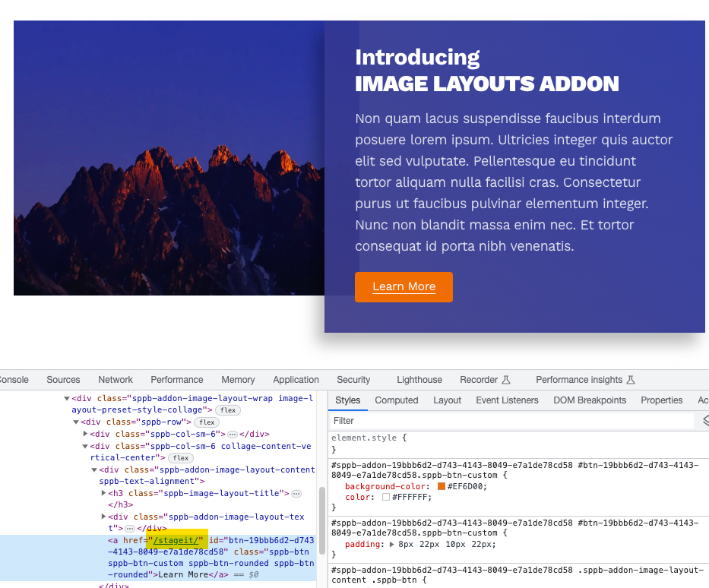Click flex badge after image-layout-wrap collage div
Screen dimensions: 709x588
[x=228, y=410]
